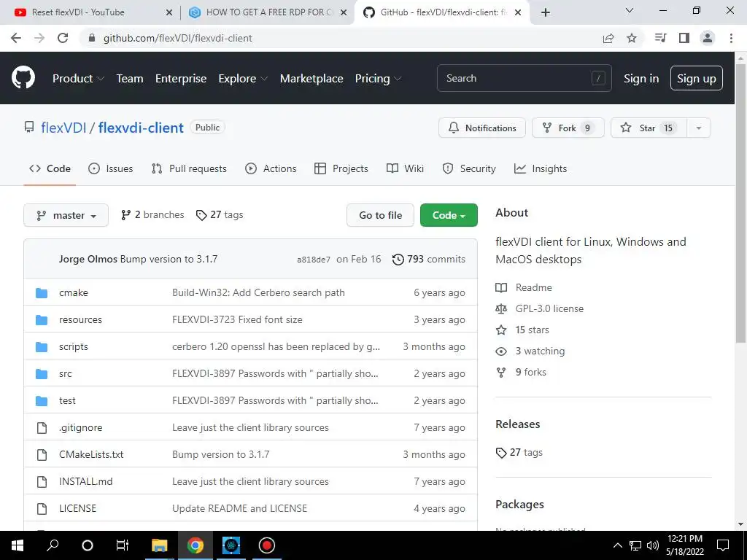Screen dimensions: 747x560
Task: Open Marketplace in the header
Action: [x=311, y=79]
